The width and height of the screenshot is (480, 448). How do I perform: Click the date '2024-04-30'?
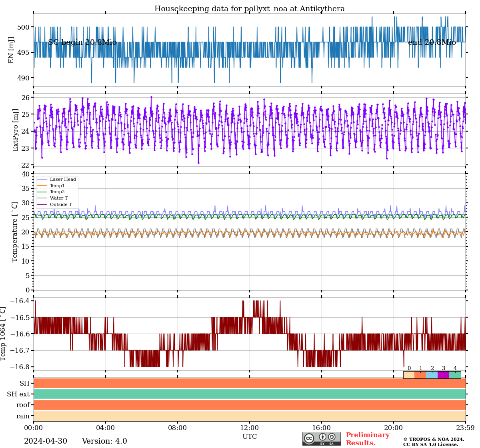[x=46, y=441]
